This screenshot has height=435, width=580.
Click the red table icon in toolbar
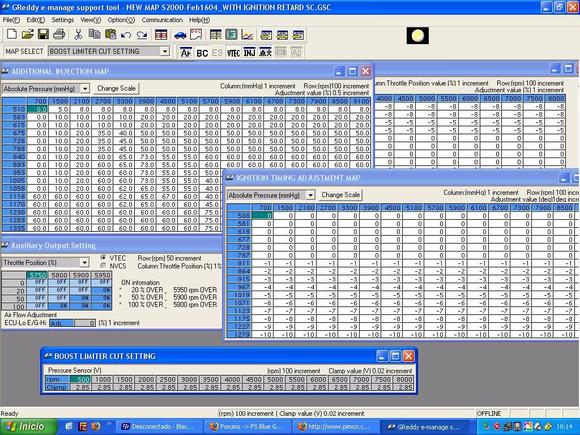(x=161, y=35)
